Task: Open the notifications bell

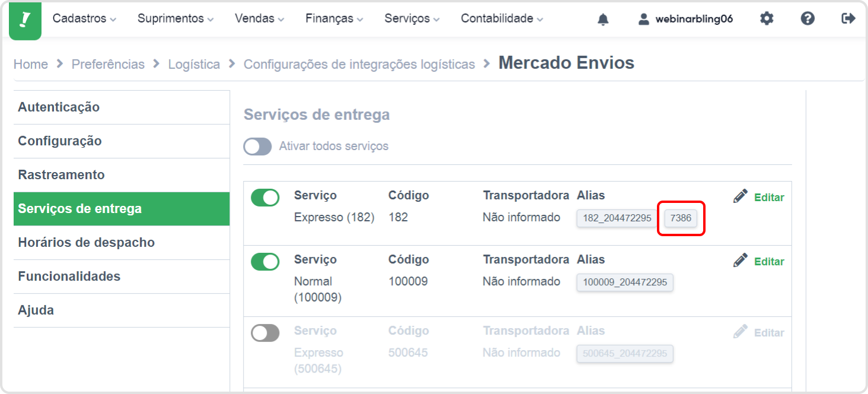Action: pyautogui.click(x=603, y=20)
